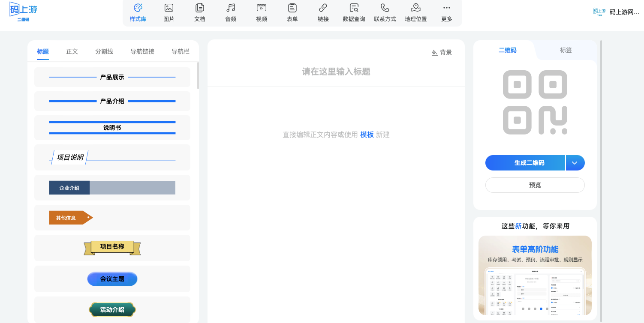The width and height of the screenshot is (644, 323).
Task: Open the 导航链接 style tab
Action: (x=142, y=51)
